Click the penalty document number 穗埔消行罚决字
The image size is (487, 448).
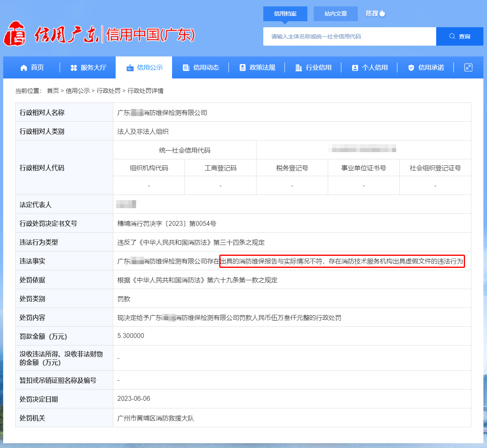166,223
